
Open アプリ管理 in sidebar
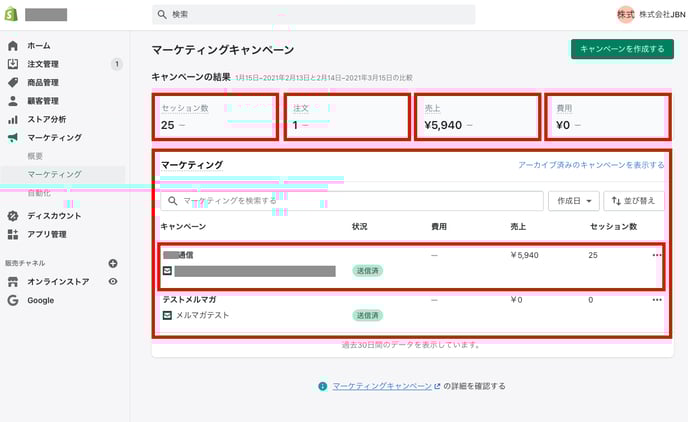(x=47, y=234)
